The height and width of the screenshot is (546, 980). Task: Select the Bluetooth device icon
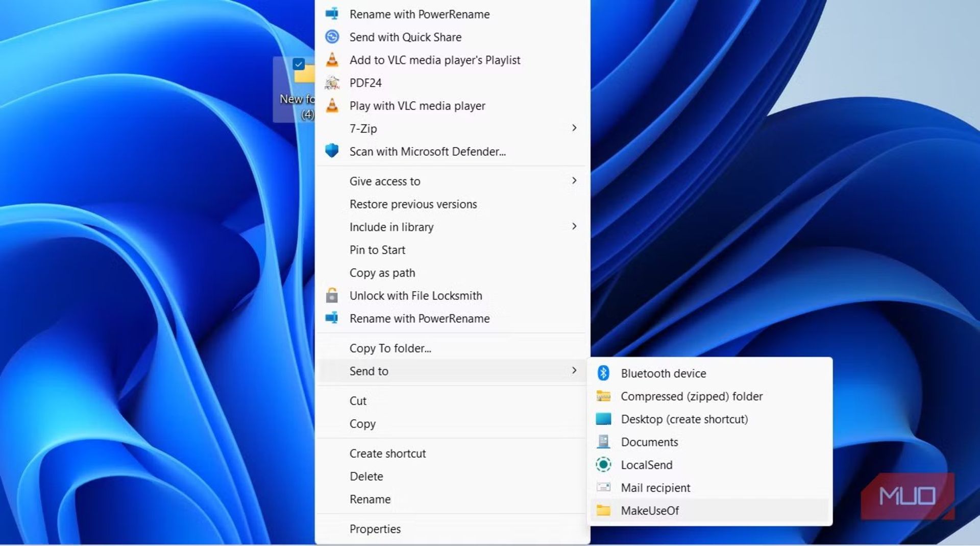click(604, 373)
